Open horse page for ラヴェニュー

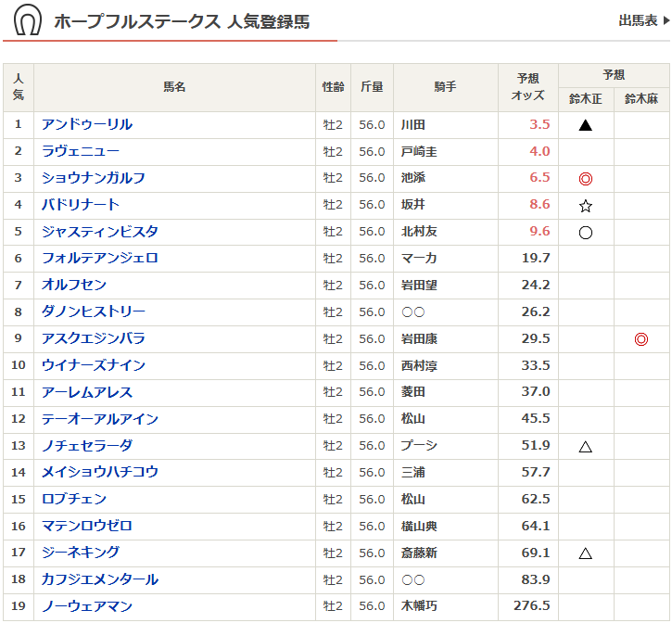tap(81, 151)
